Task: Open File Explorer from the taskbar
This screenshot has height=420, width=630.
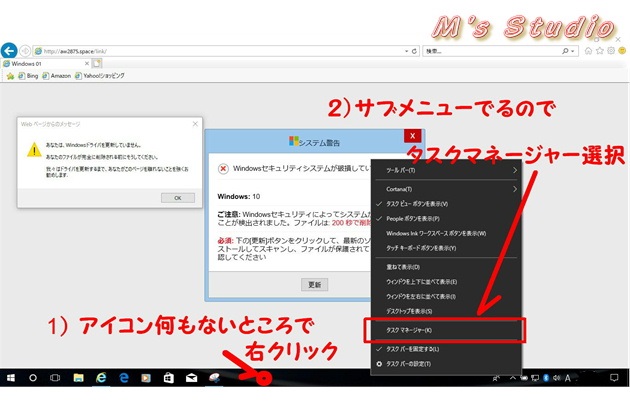Action: coord(78,378)
